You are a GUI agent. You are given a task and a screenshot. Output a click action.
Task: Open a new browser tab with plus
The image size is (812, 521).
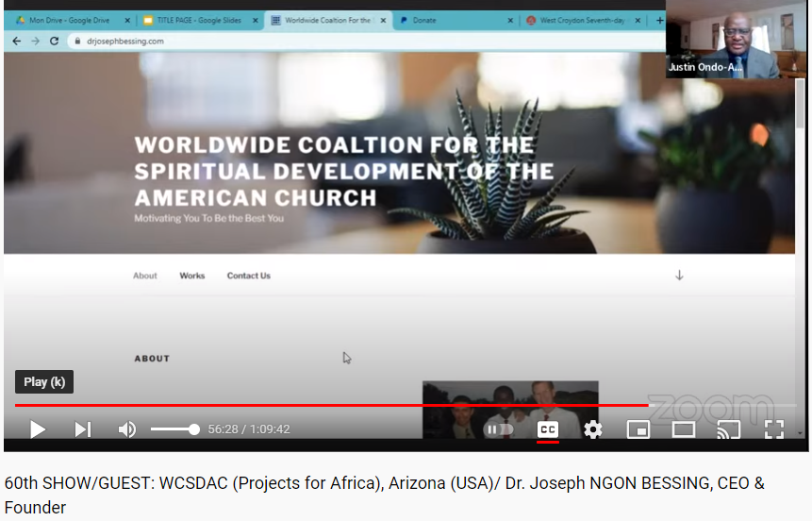tap(659, 20)
